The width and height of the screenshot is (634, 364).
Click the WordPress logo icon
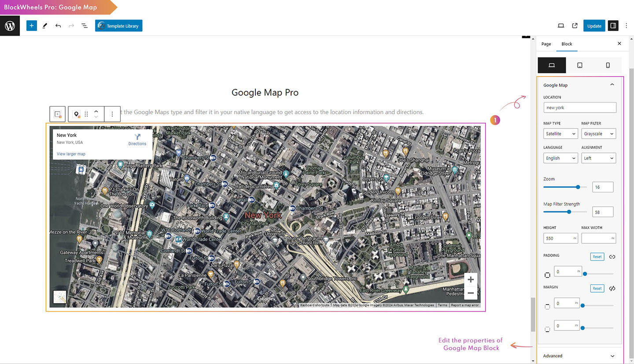[10, 26]
